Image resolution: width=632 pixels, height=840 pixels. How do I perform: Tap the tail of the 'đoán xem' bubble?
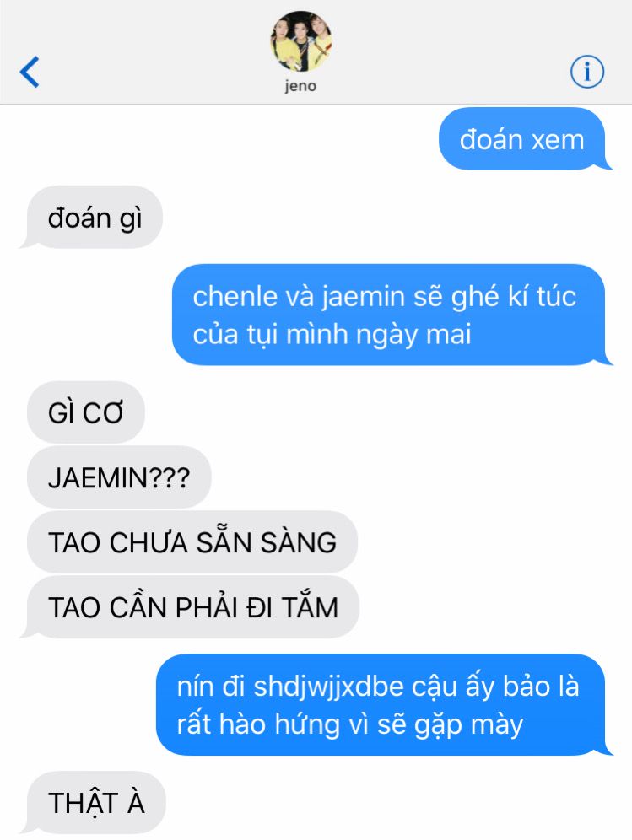[607, 164]
